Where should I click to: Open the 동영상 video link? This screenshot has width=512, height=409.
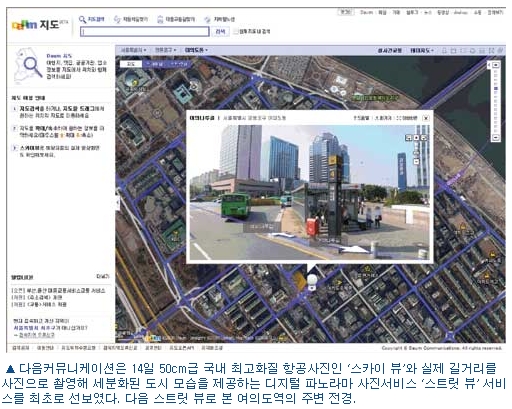pyautogui.click(x=443, y=12)
